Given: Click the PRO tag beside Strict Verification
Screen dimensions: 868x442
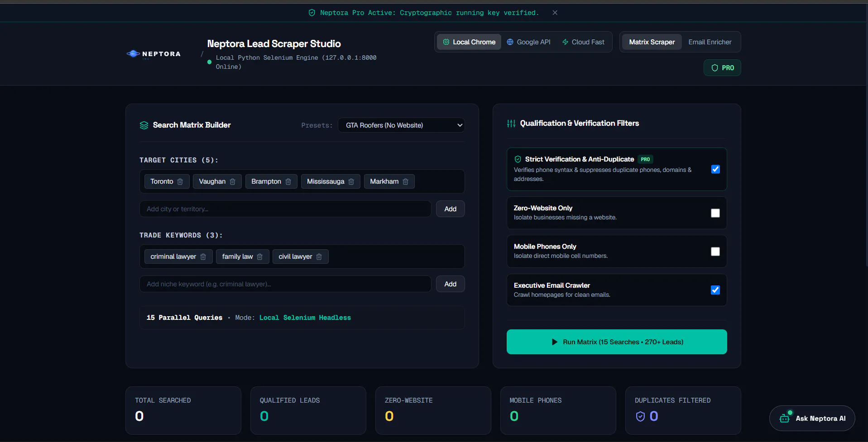Looking at the screenshot, I should [645, 159].
